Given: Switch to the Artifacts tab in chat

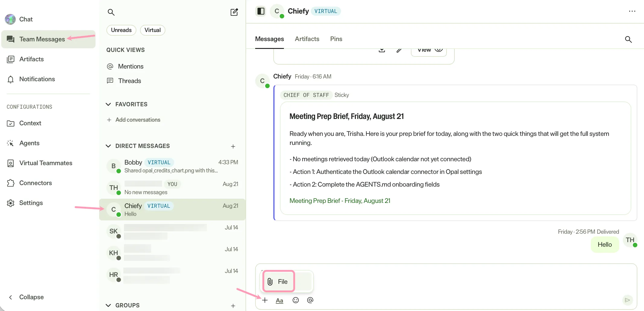Looking at the screenshot, I should 307,39.
